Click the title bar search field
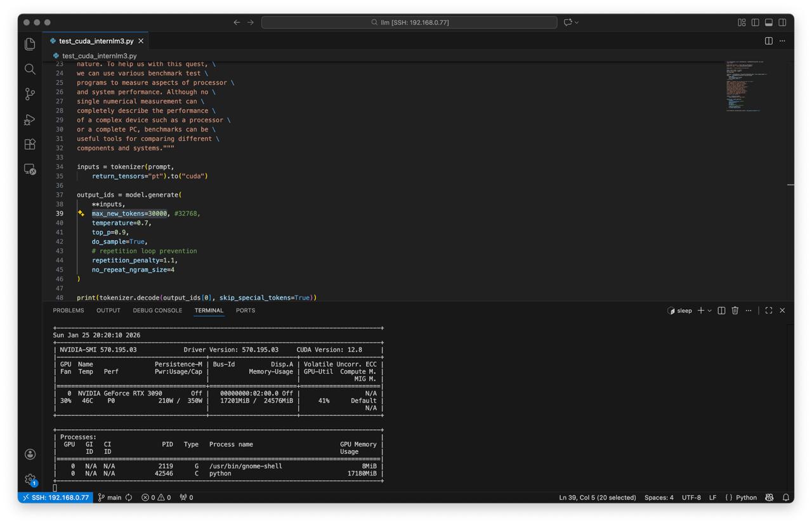 coord(409,22)
